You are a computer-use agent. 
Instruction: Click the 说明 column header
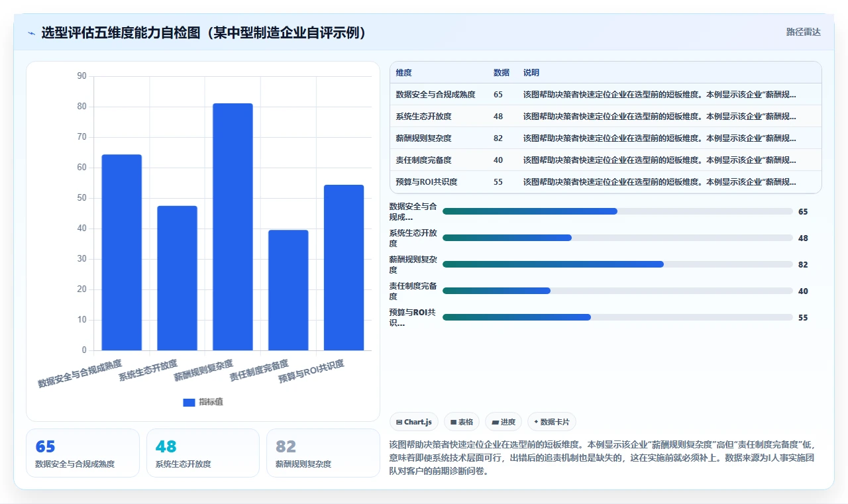531,73
